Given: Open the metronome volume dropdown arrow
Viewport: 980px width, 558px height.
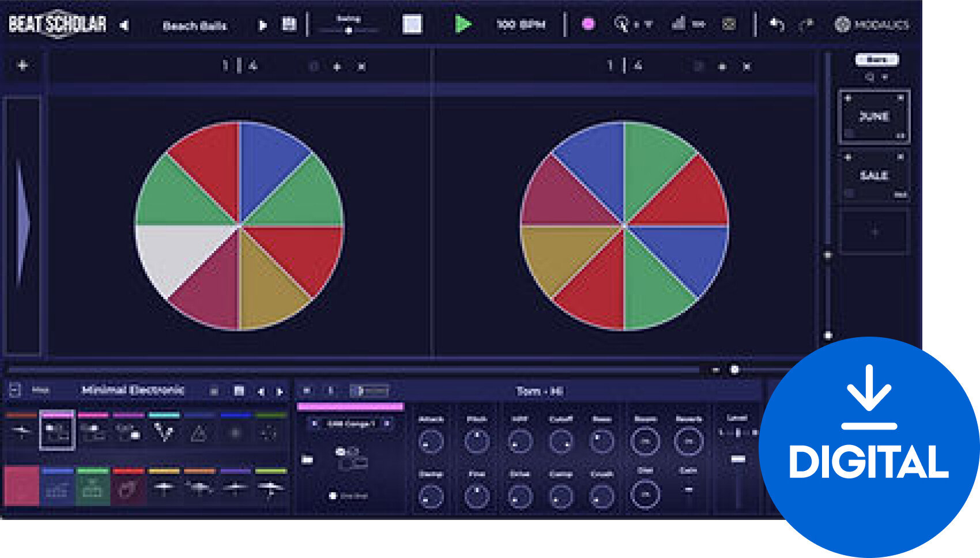Looking at the screenshot, I should tap(649, 24).
